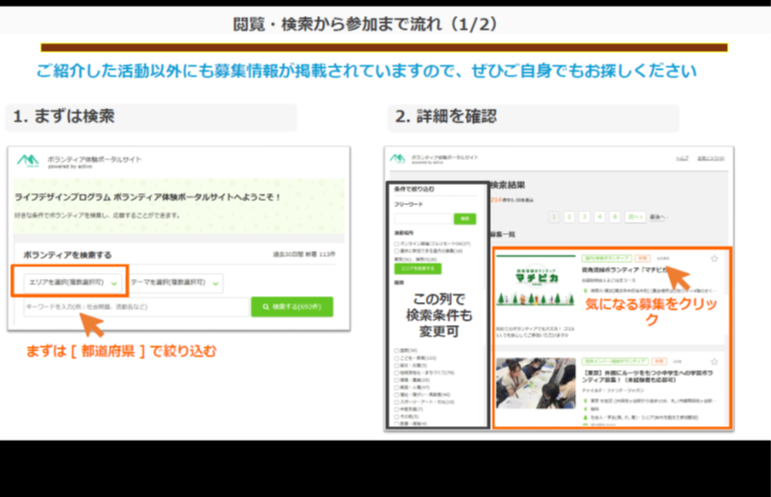Open the ヘルプ link in the results header
The image size is (771, 497).
point(682,158)
